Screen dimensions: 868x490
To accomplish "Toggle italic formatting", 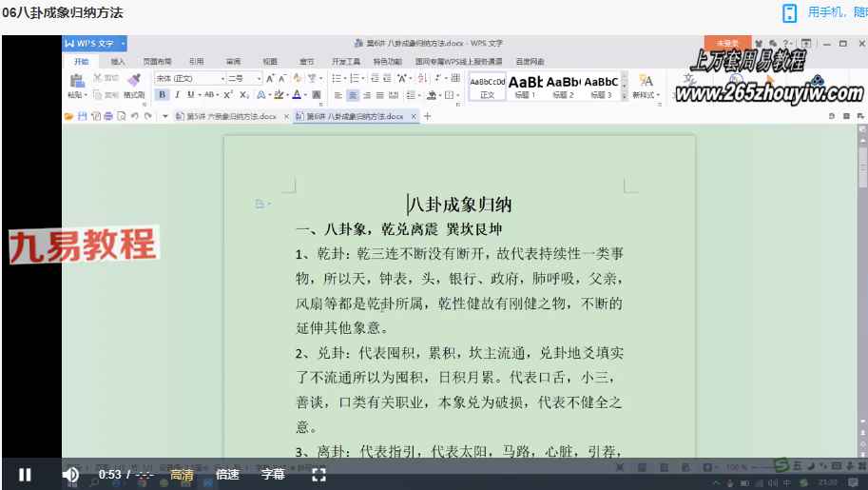I will coord(176,95).
